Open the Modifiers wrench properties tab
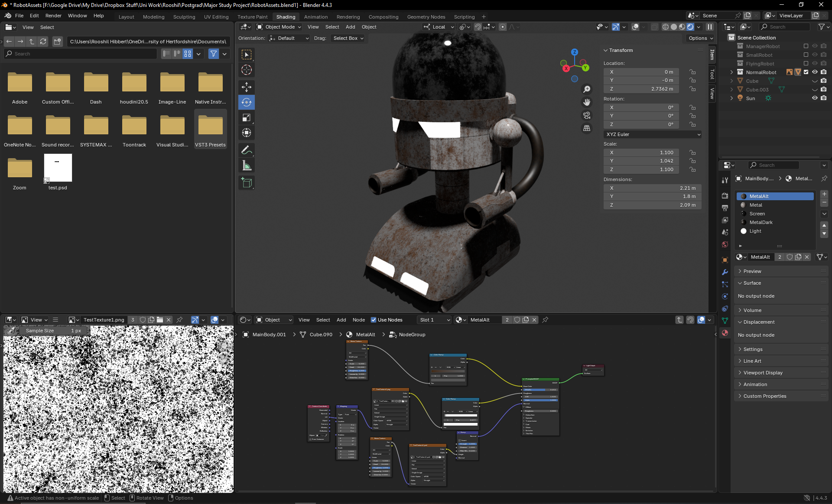Screen dimensions: 832x504 point(725,272)
